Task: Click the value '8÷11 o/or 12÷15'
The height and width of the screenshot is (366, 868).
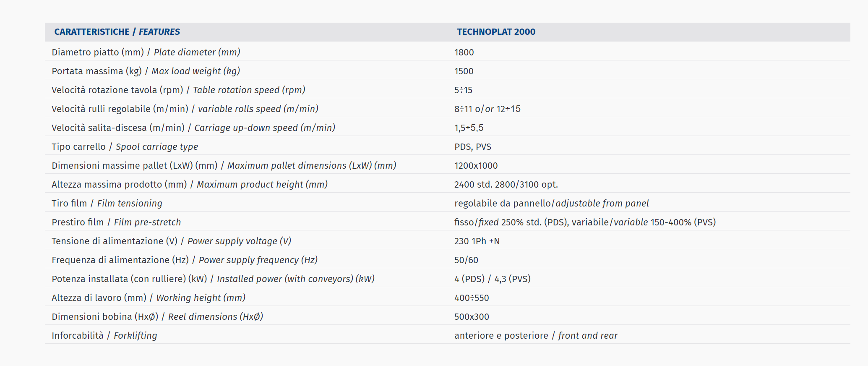Action: click(487, 109)
